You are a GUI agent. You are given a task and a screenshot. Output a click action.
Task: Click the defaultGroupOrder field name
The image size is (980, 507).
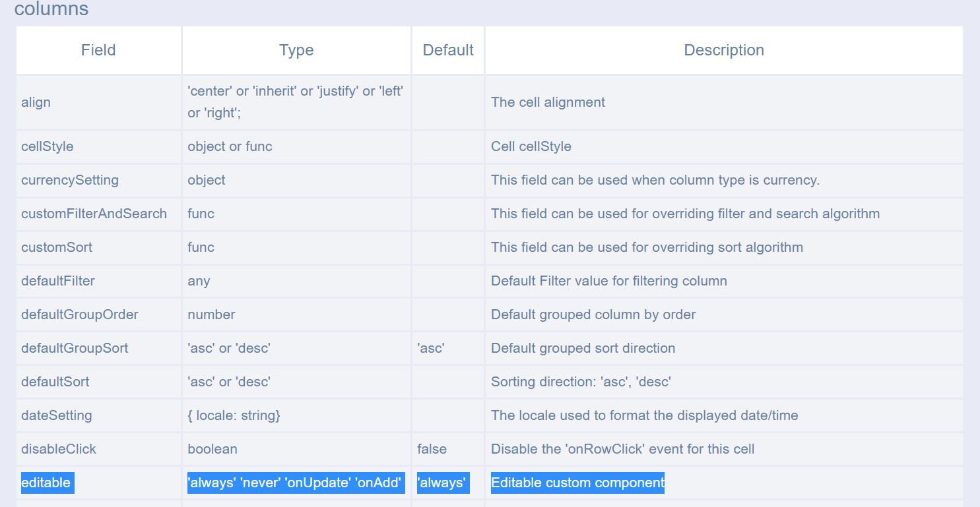click(79, 314)
